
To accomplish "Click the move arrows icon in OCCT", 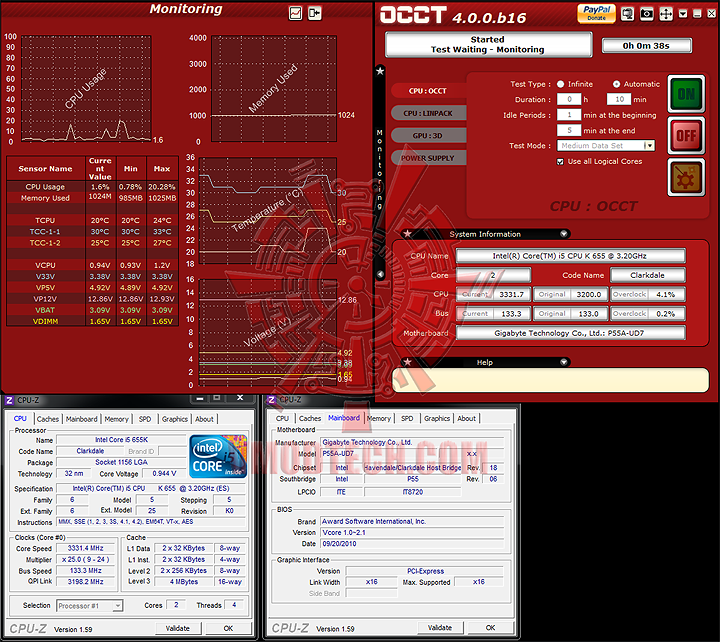I will pyautogui.click(x=666, y=14).
